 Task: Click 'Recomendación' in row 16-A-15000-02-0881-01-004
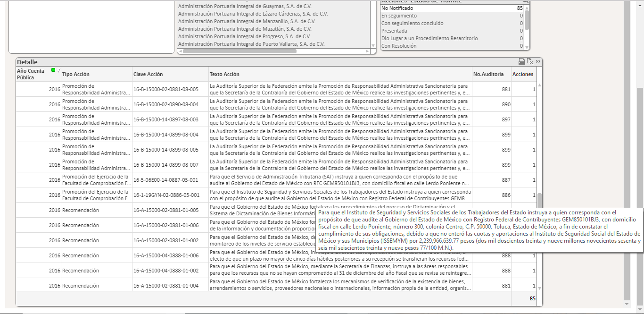point(81,286)
